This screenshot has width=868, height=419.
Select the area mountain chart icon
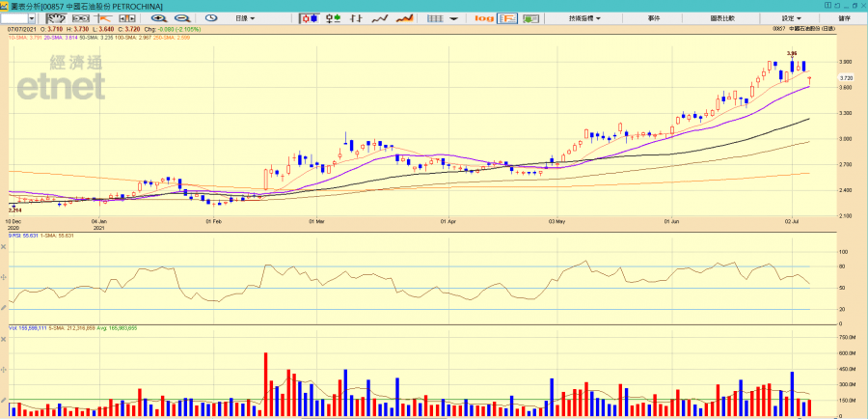(406, 18)
